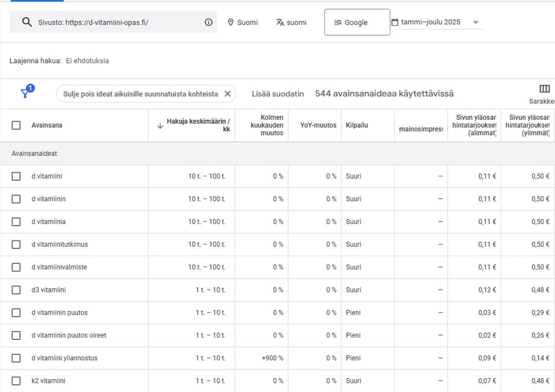The height and width of the screenshot is (392, 555).
Task: Click the search magnifier icon
Action: (27, 22)
